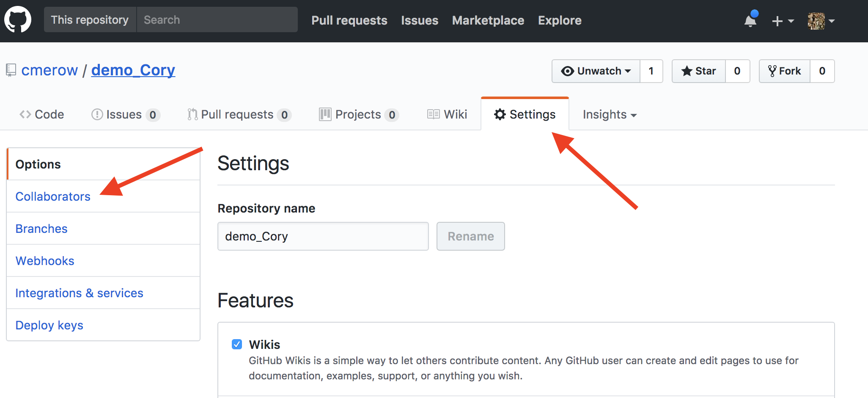This screenshot has width=868, height=398.
Task: Open Explore in the header
Action: tap(560, 20)
